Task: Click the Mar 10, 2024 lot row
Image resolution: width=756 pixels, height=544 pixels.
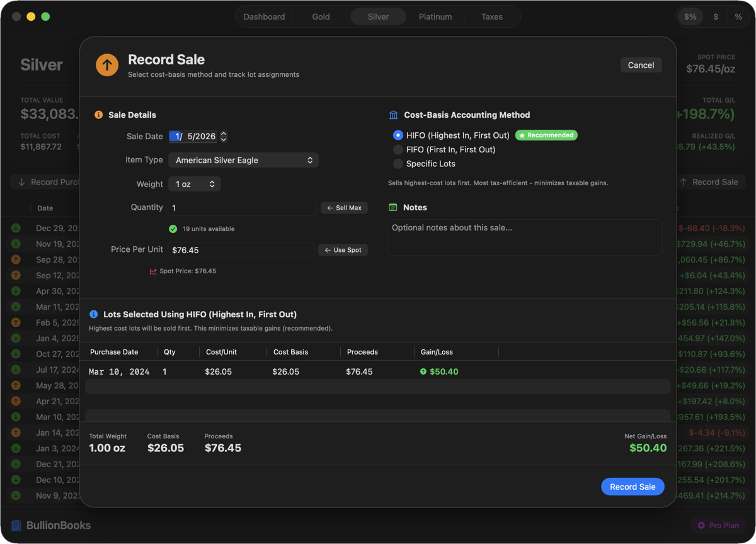Action: click(x=378, y=371)
